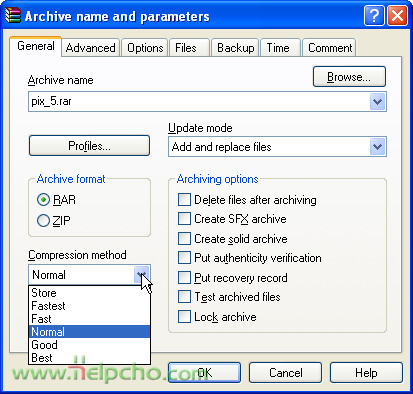Open the Advanced tab
Image resolution: width=413 pixels, height=394 pixels.
click(x=90, y=48)
